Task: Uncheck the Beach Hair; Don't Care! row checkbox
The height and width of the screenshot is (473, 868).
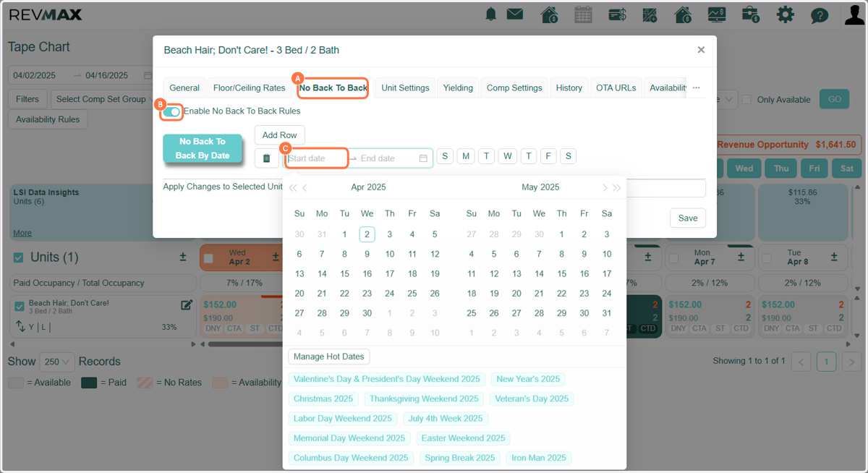Action: coord(20,306)
